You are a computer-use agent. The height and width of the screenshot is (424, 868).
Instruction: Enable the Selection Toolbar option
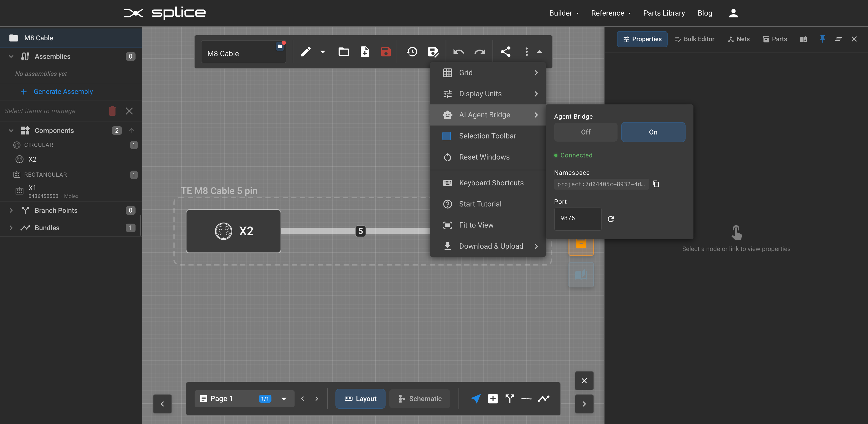(487, 136)
